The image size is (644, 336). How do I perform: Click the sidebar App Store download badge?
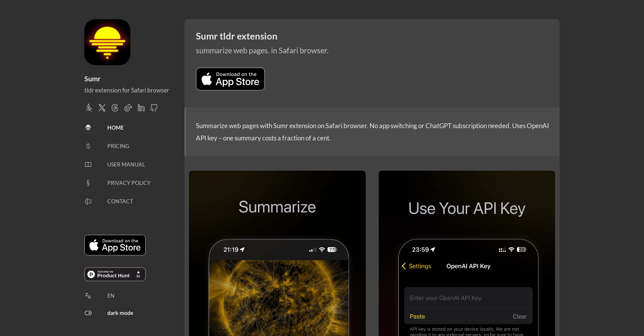click(x=115, y=245)
